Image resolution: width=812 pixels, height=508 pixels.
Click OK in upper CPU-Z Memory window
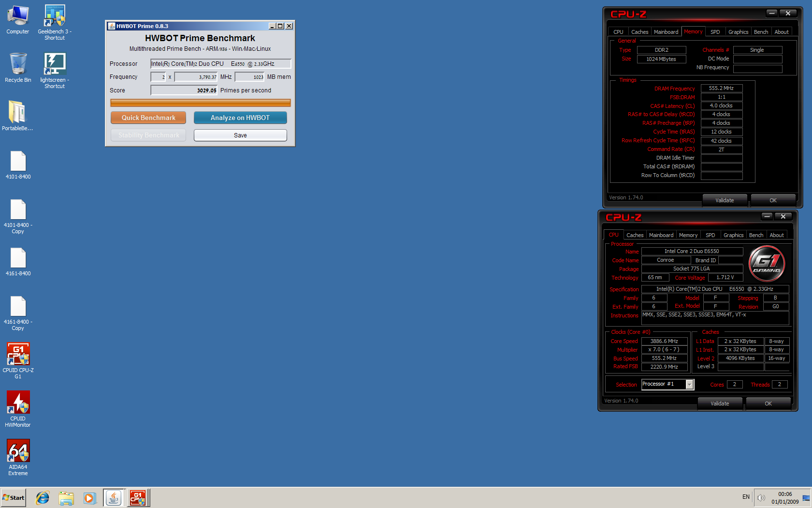pyautogui.click(x=773, y=200)
